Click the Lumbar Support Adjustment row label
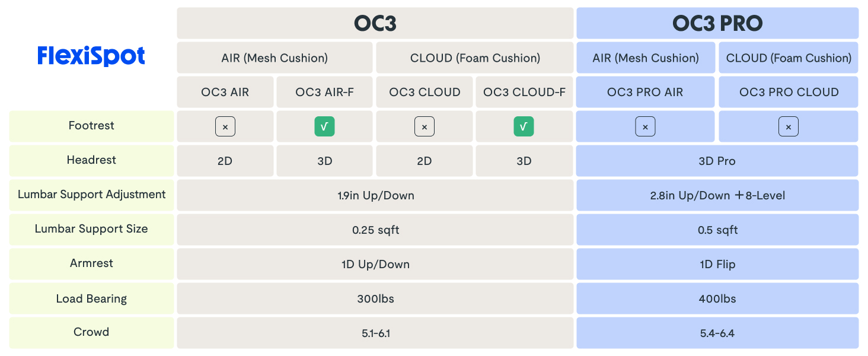 [x=91, y=195]
